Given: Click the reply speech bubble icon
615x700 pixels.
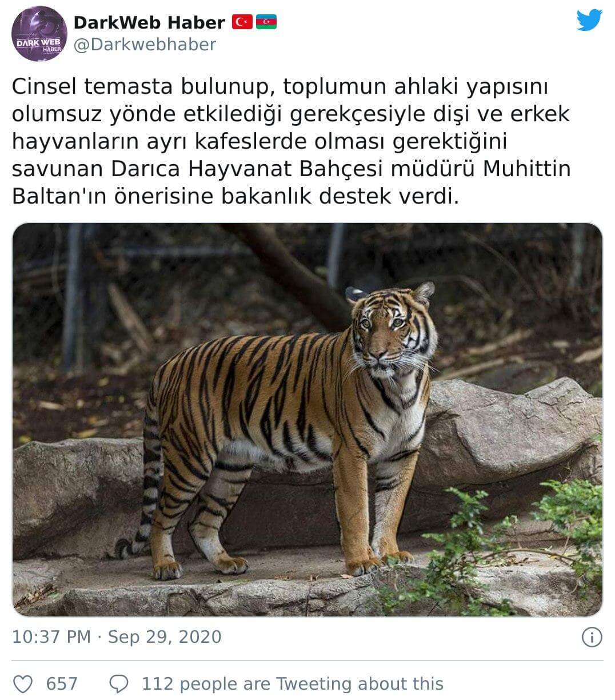Looking at the screenshot, I should click(119, 683).
